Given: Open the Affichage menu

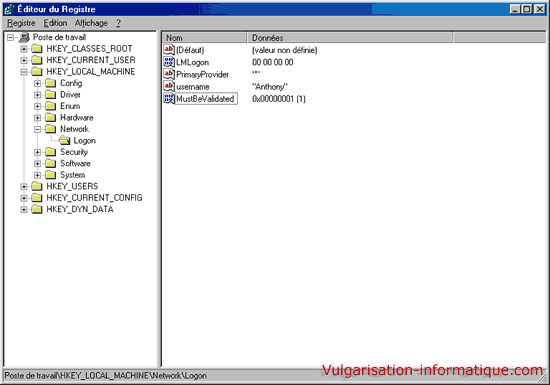Looking at the screenshot, I should (x=91, y=23).
